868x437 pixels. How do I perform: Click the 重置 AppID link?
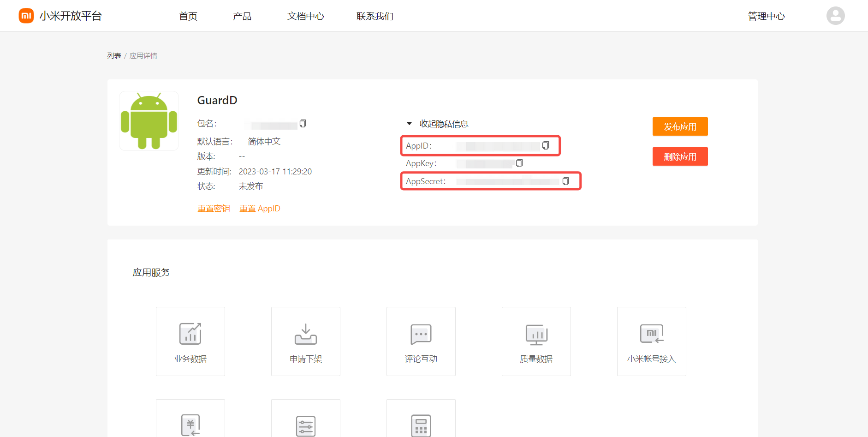click(x=260, y=209)
